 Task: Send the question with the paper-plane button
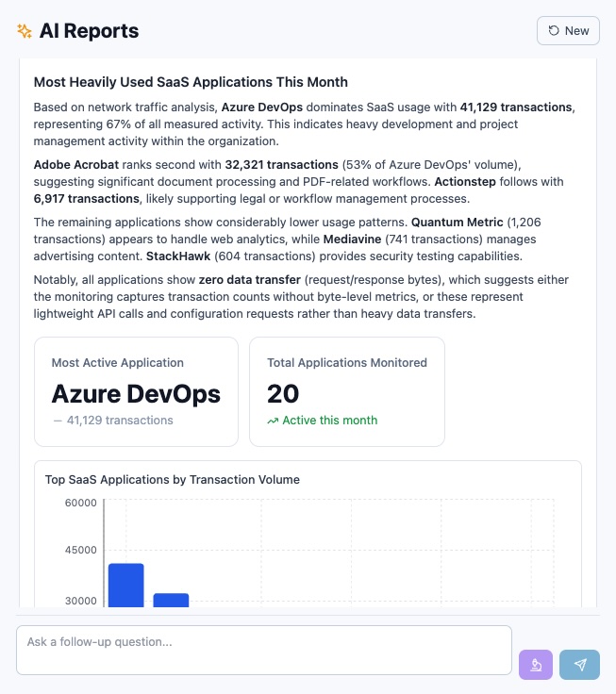click(x=580, y=665)
